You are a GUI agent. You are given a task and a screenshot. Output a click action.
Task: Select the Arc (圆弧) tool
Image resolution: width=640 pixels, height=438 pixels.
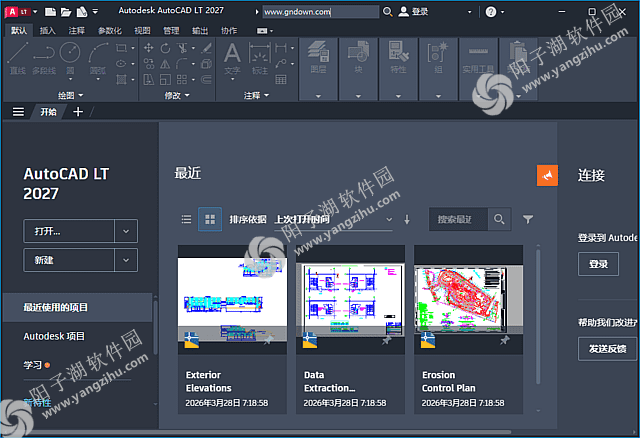pos(98,58)
